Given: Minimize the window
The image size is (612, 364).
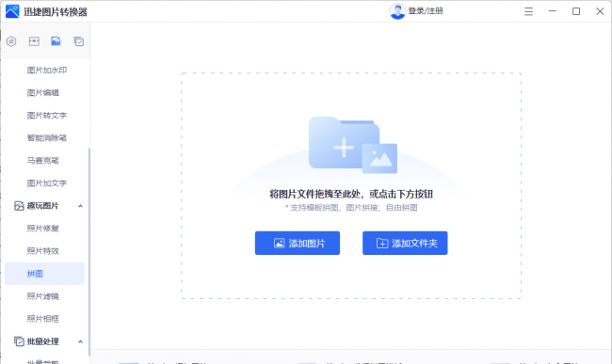Looking at the screenshot, I should (553, 11).
